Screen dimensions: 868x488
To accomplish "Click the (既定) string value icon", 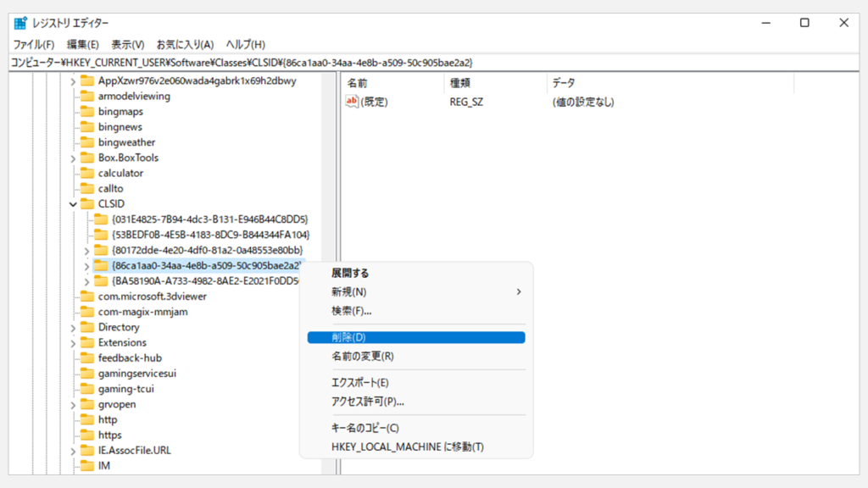I will point(353,102).
